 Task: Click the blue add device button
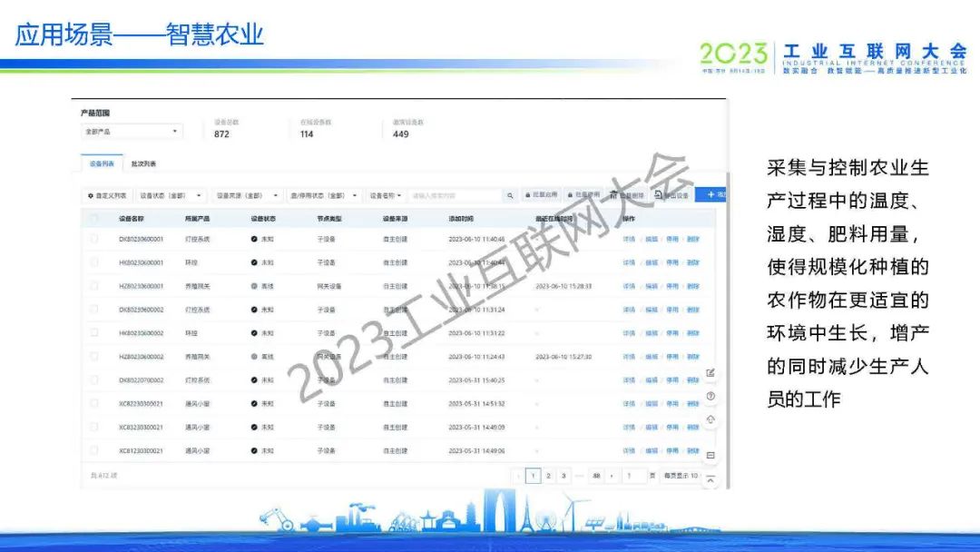point(711,195)
